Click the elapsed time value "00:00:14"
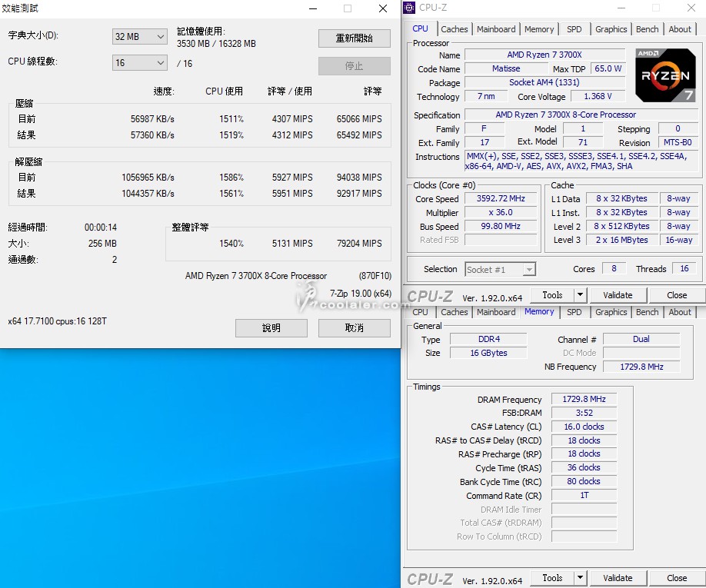Screen dimensions: 706x588 [101, 228]
